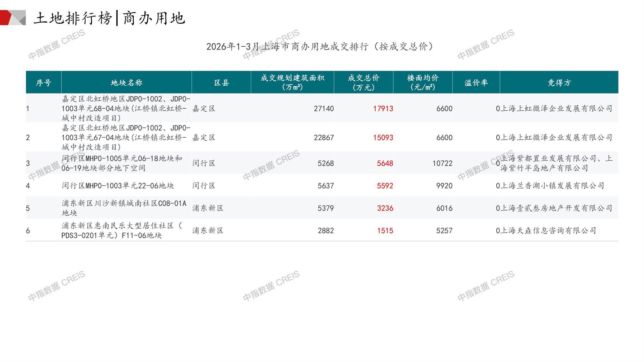This screenshot has width=644, height=362.
Task: Click the table caption 2026年1-3月上海市商办用地成交排行
Action: coord(320,47)
